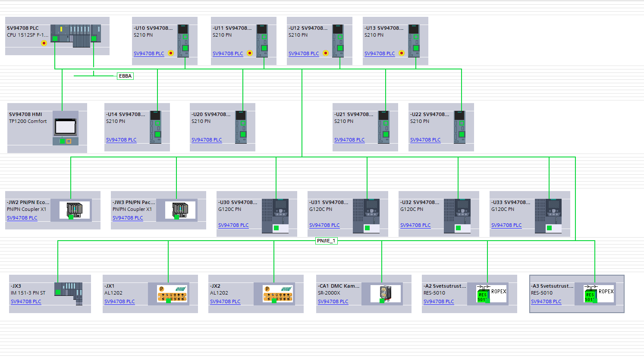Click the fail-safe badge on the PLC CPU
Screen dimensions: 644x364
44,43
